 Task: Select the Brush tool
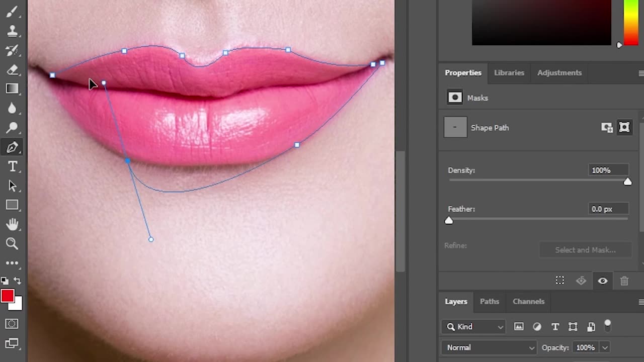click(12, 12)
